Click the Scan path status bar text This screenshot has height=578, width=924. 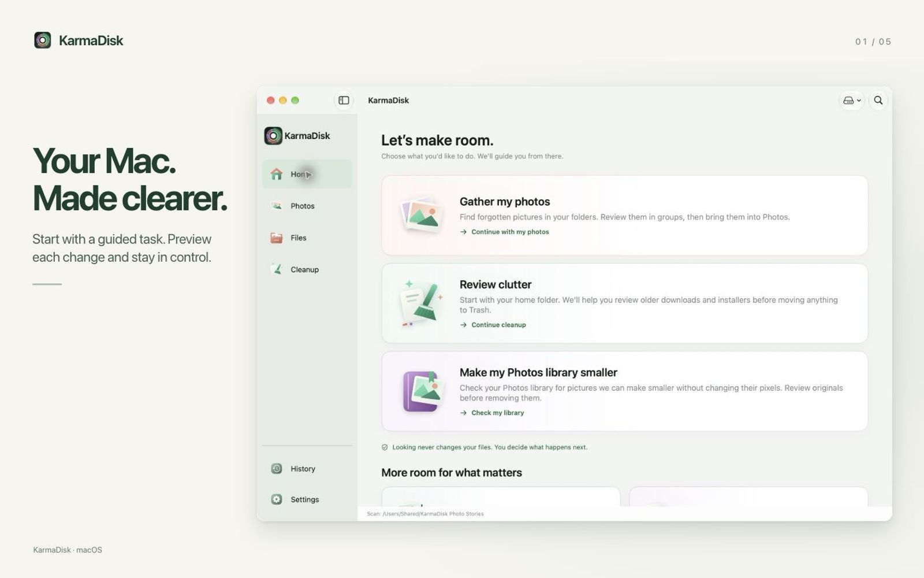point(425,514)
